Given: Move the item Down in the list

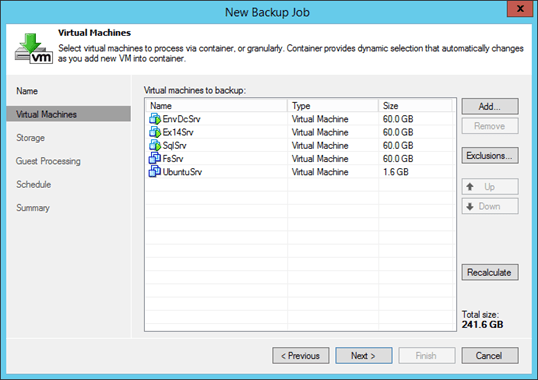Looking at the screenshot, I should point(490,206).
